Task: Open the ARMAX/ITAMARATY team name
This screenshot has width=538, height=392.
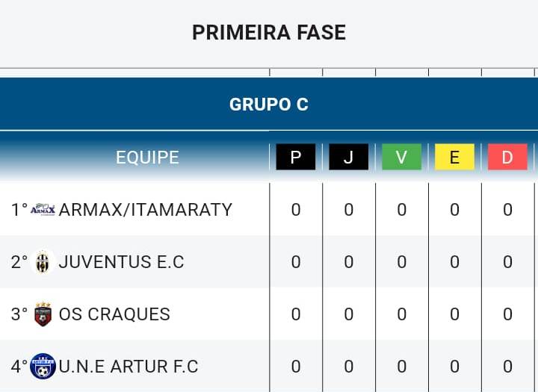Action: coord(146,210)
